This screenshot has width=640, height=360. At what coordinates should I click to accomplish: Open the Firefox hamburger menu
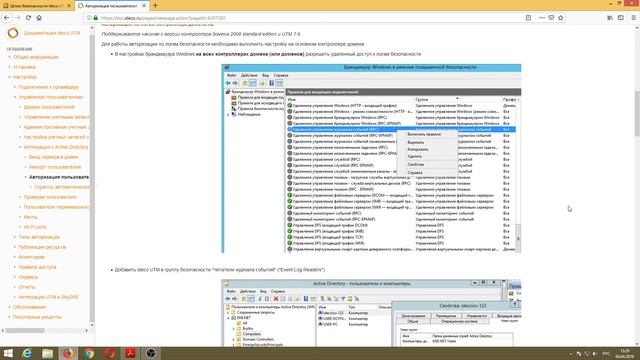pos(633,18)
